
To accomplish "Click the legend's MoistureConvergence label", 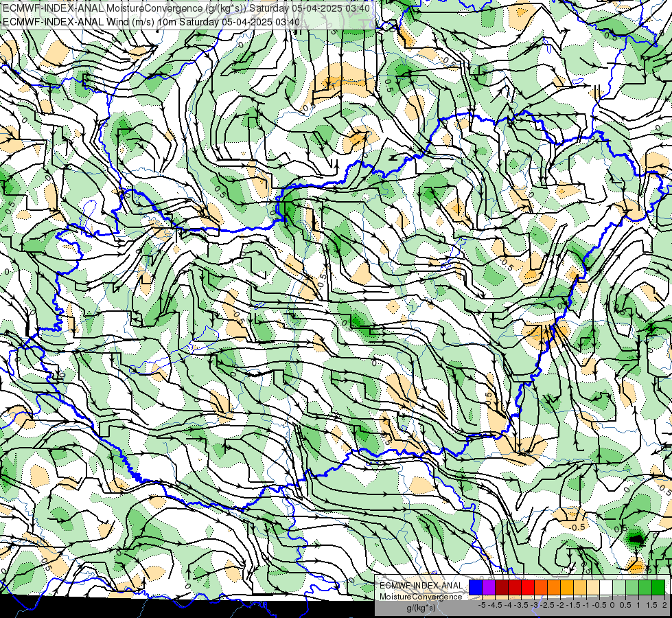I will [x=421, y=597].
